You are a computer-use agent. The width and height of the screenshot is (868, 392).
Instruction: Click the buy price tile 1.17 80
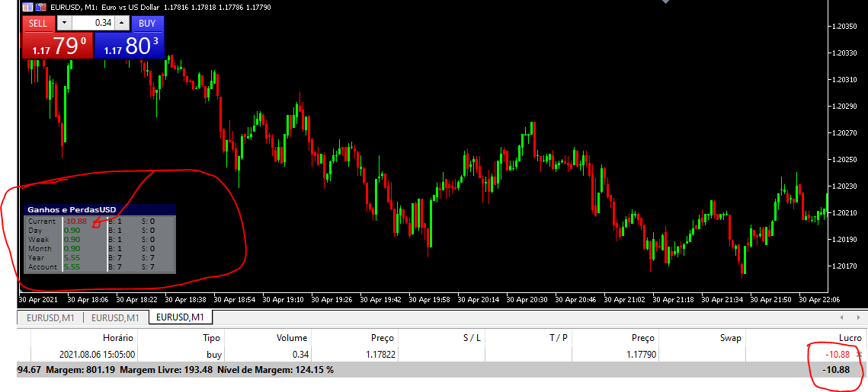coord(130,46)
